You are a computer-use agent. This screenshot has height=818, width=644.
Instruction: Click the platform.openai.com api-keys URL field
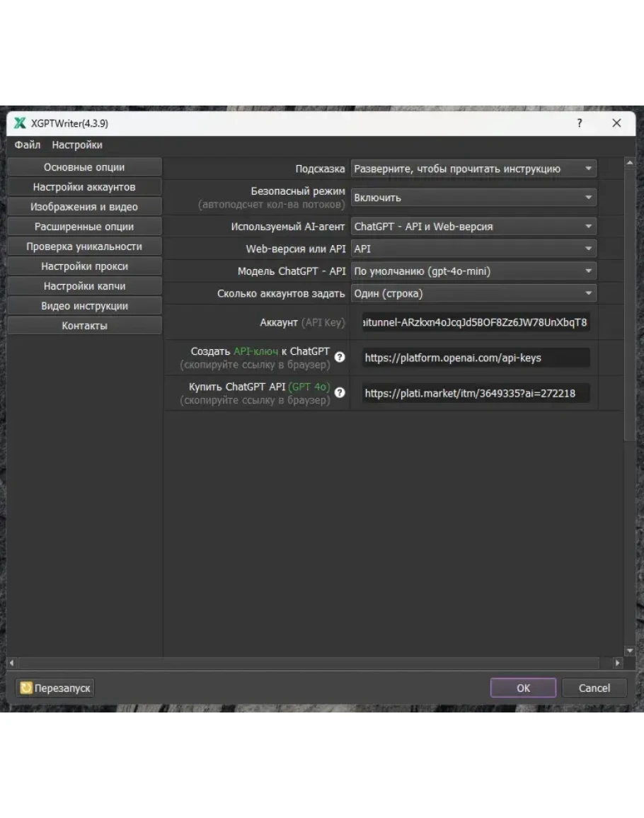click(x=476, y=358)
